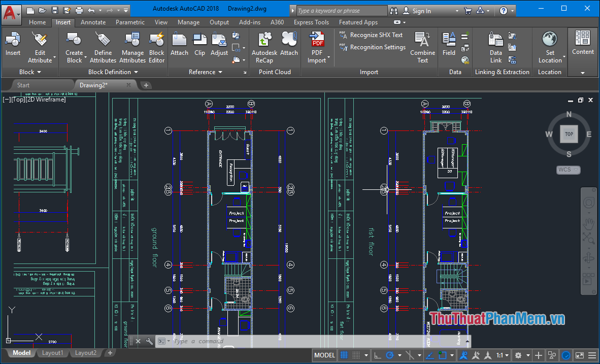Open the Block Editor
The width and height of the screenshot is (600, 364).
tap(156, 46)
